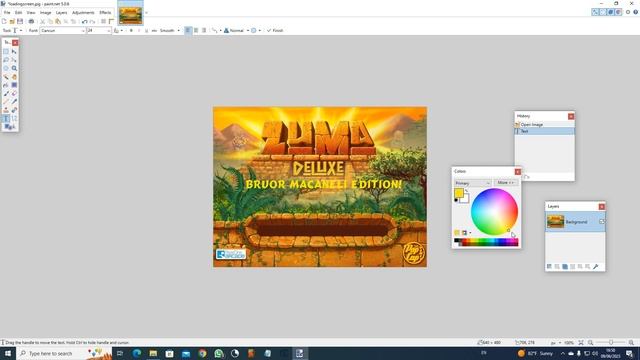Select the Text tool in Tools panel

coord(6,118)
